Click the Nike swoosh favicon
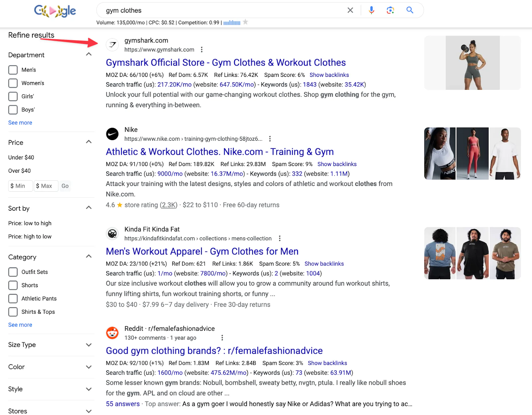 tap(112, 134)
